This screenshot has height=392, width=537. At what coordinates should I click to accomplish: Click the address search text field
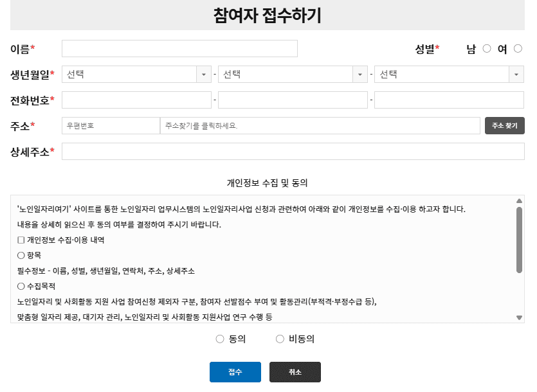[x=320, y=126]
